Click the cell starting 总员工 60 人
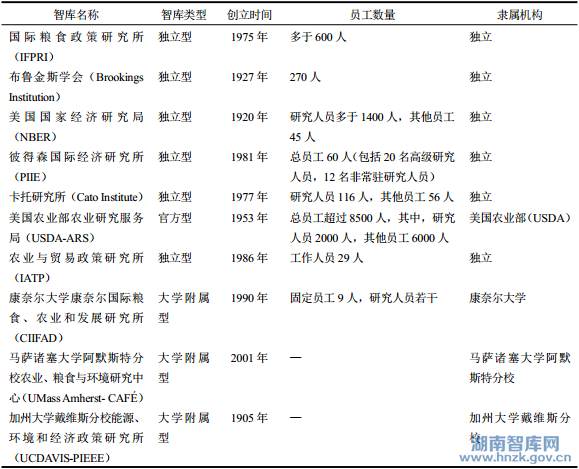This screenshot has height=469, width=579. (372, 167)
